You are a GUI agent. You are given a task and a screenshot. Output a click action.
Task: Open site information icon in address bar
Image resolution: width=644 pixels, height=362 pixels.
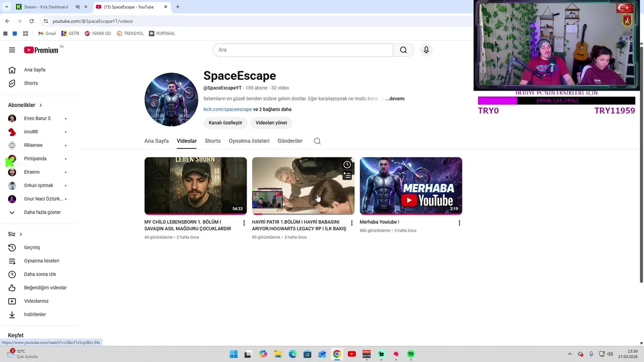[46, 21]
